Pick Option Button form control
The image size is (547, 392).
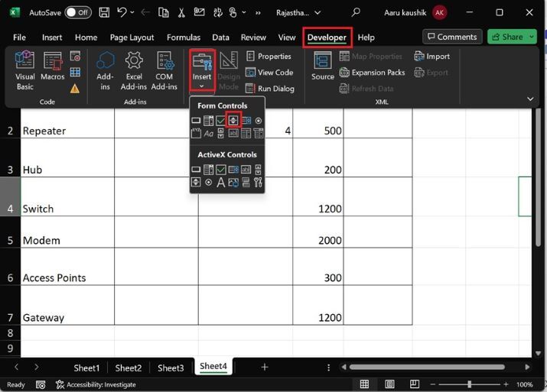258,121
